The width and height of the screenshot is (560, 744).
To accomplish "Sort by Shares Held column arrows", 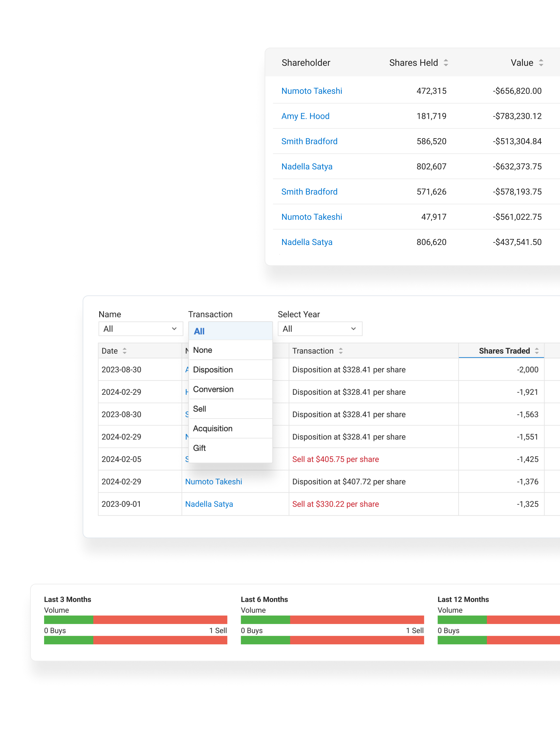I will point(446,63).
